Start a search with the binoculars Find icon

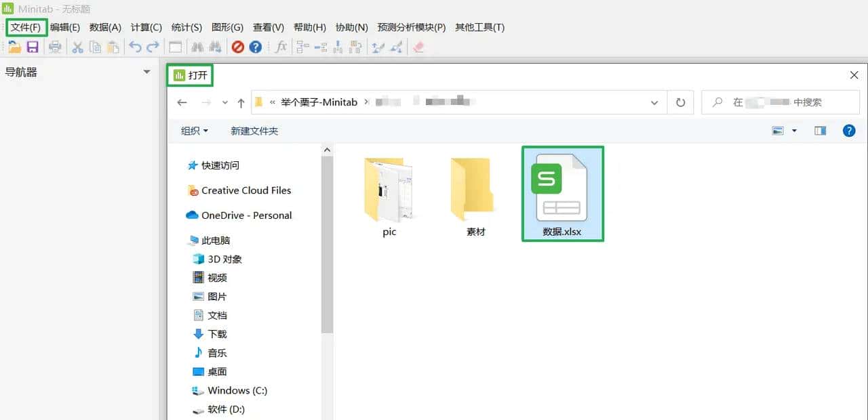click(x=197, y=47)
